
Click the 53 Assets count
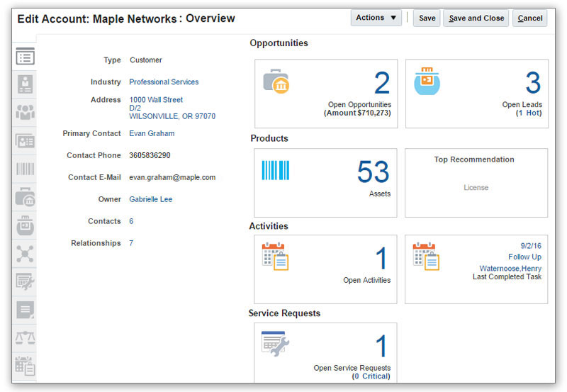coord(373,172)
